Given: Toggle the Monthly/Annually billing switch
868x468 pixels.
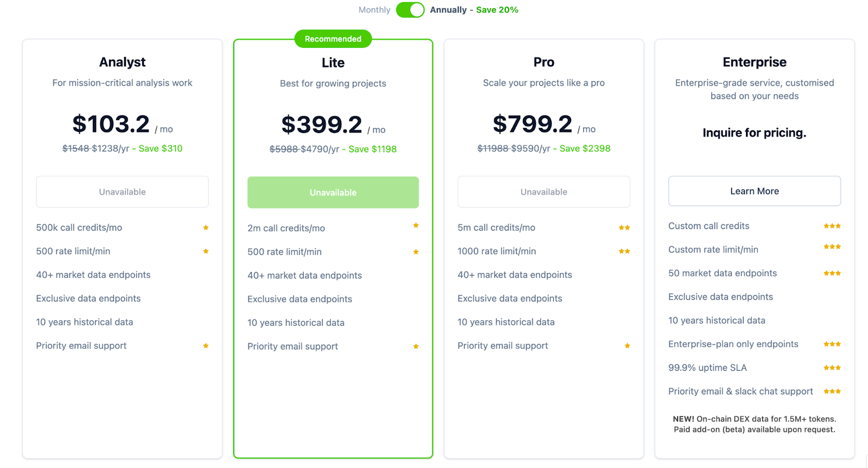Looking at the screenshot, I should [410, 10].
